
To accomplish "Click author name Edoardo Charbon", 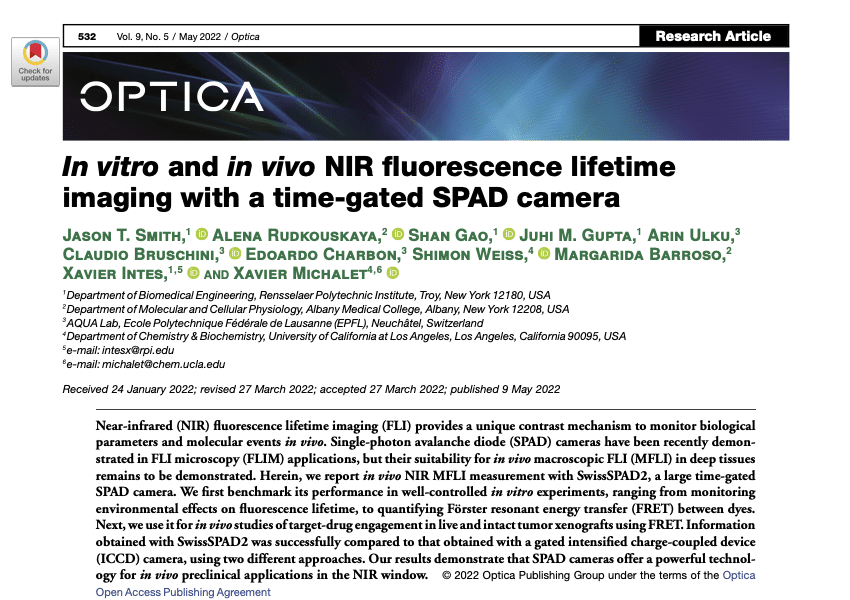I will (x=323, y=254).
